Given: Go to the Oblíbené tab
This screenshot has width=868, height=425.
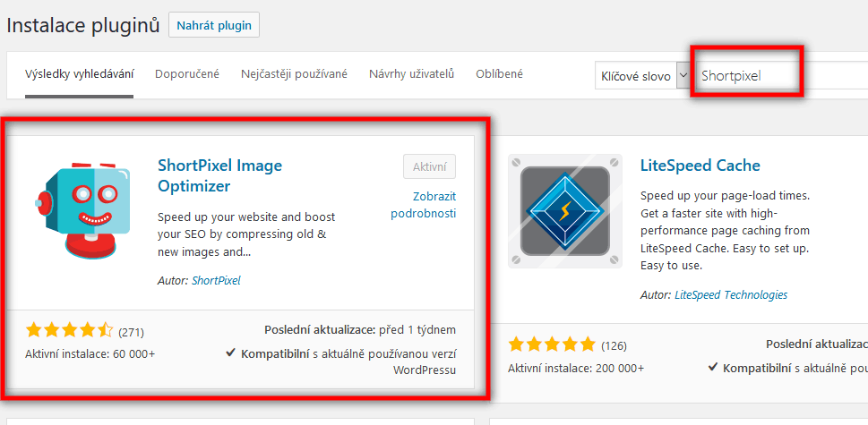Looking at the screenshot, I should tap(499, 74).
